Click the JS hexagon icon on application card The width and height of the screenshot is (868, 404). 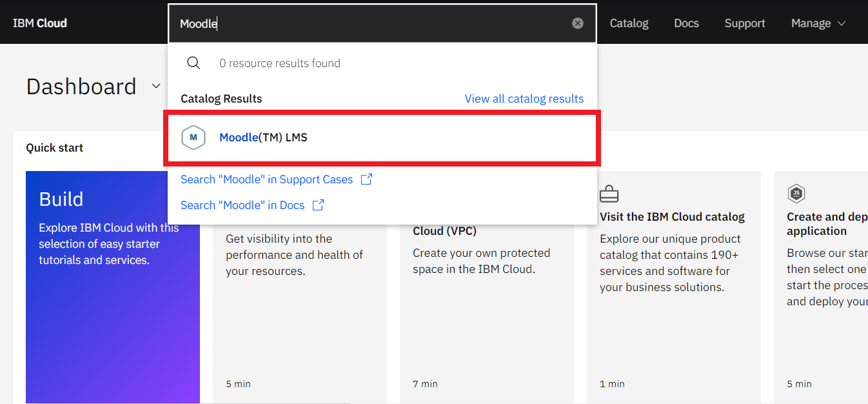coord(796,193)
